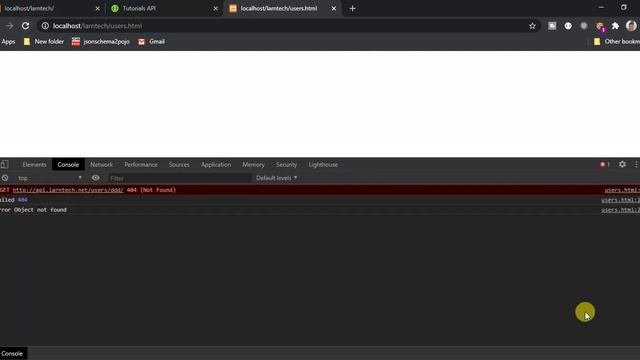The height and width of the screenshot is (360, 640).
Task: Open the Lighthouse panel
Action: (323, 164)
